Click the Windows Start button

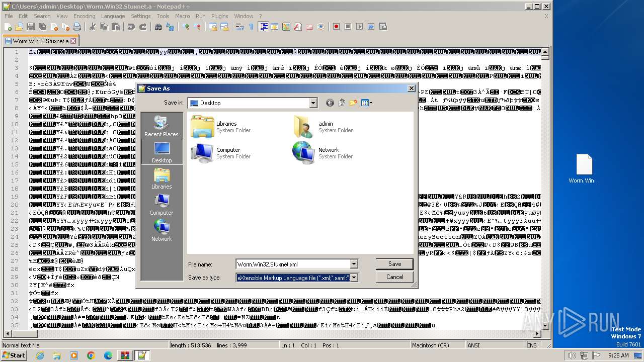(14, 355)
